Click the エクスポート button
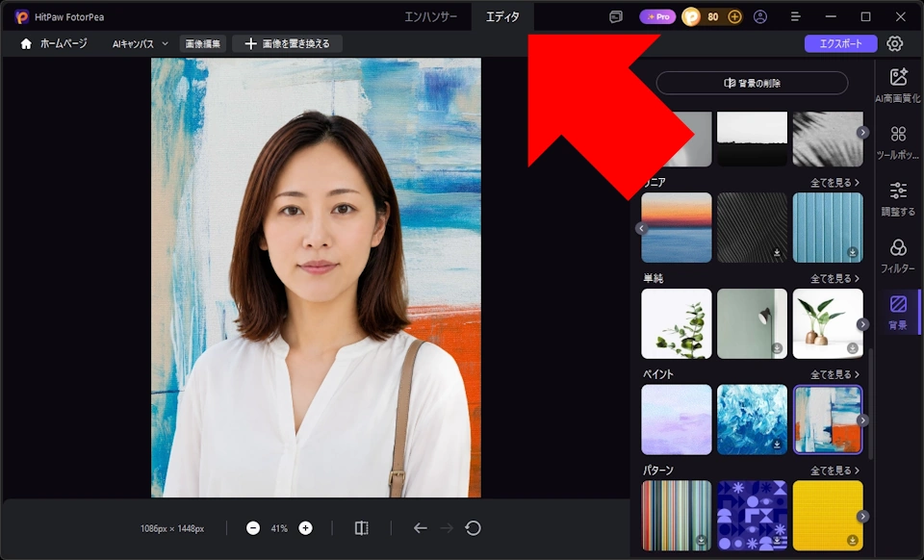The height and width of the screenshot is (560, 924). 841,43
